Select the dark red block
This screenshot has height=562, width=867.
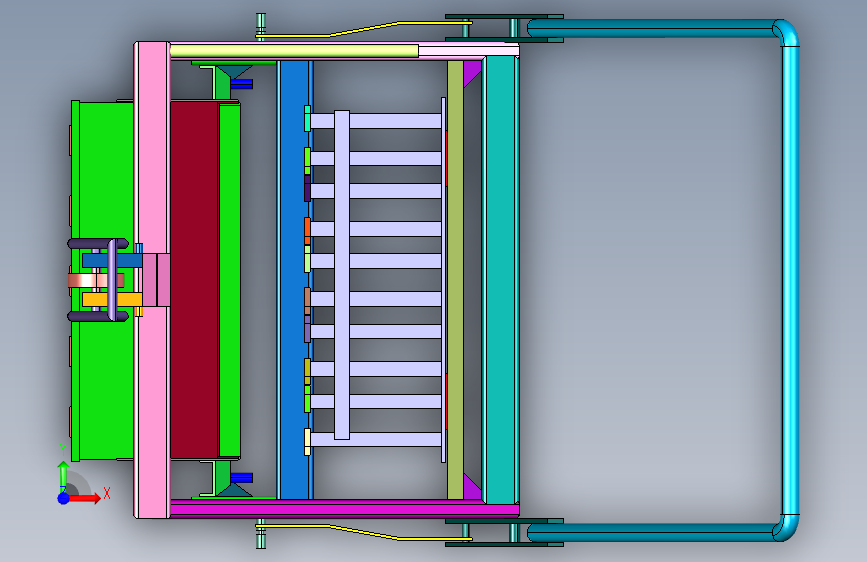[195, 279]
